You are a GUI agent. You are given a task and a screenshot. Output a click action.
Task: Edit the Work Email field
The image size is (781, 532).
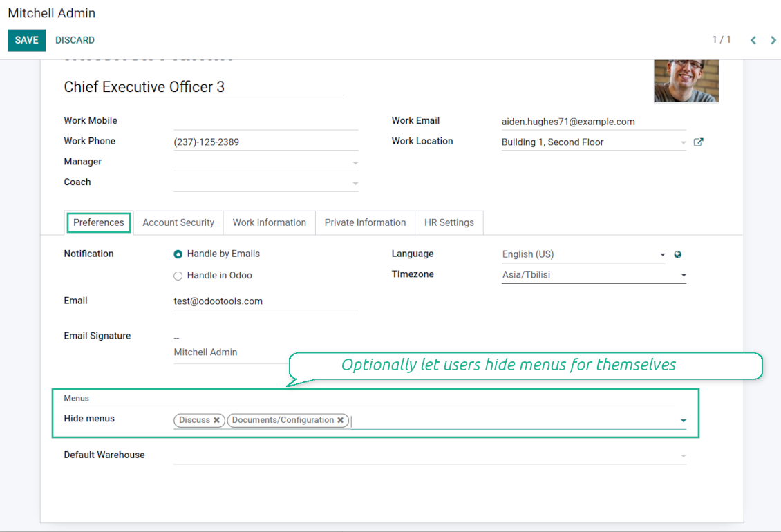(x=594, y=122)
